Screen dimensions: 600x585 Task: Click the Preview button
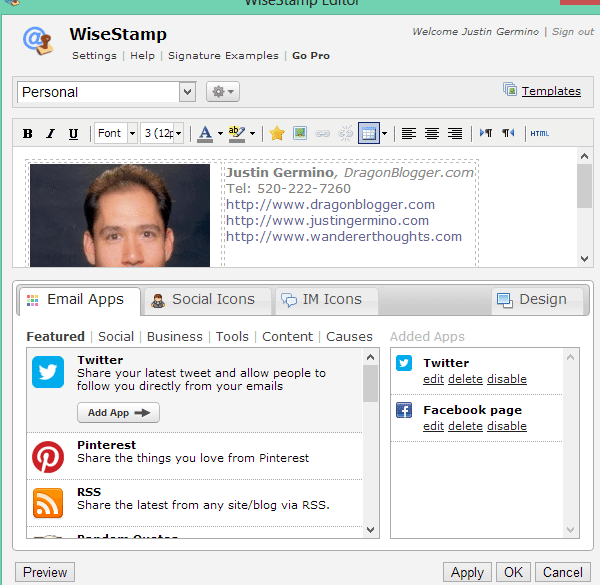pyautogui.click(x=45, y=572)
